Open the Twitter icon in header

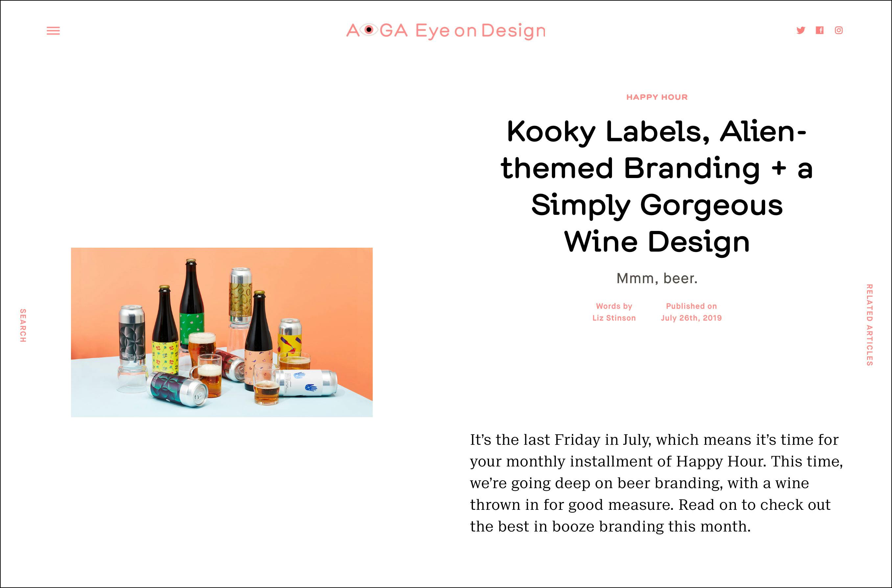pos(801,30)
